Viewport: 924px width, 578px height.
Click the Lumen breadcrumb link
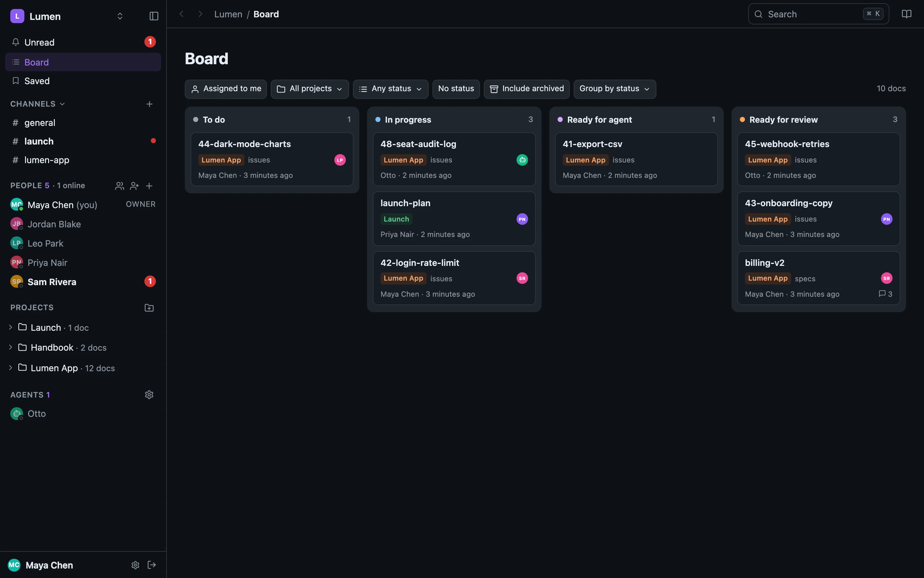click(228, 14)
